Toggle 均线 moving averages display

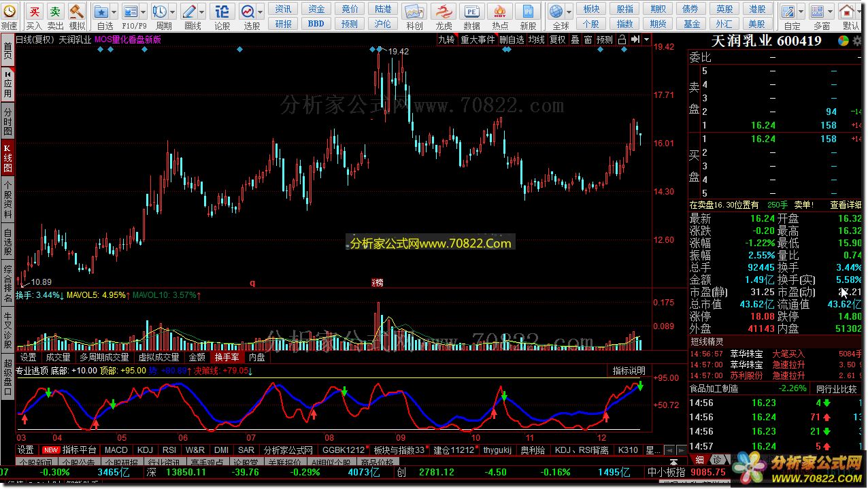point(537,39)
